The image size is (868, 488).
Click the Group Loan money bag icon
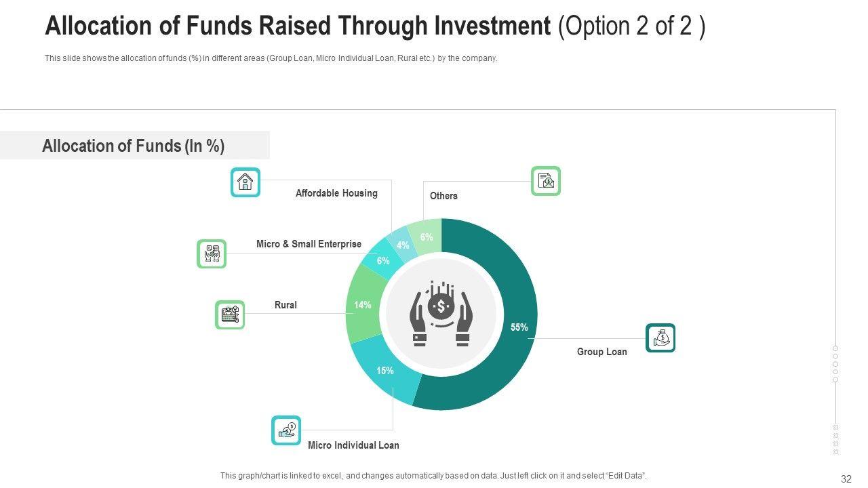click(660, 338)
